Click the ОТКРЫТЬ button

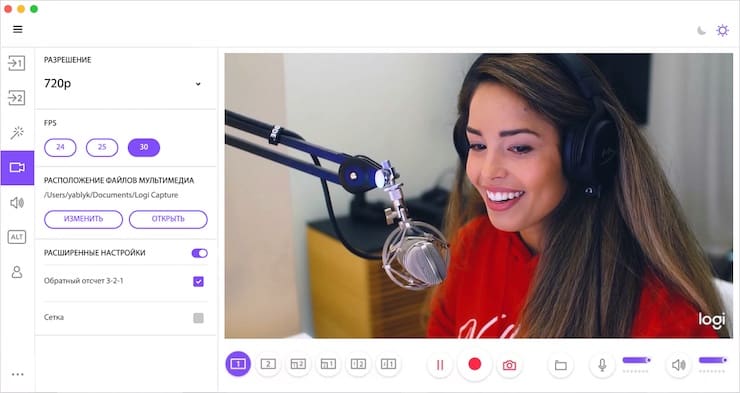(x=168, y=219)
